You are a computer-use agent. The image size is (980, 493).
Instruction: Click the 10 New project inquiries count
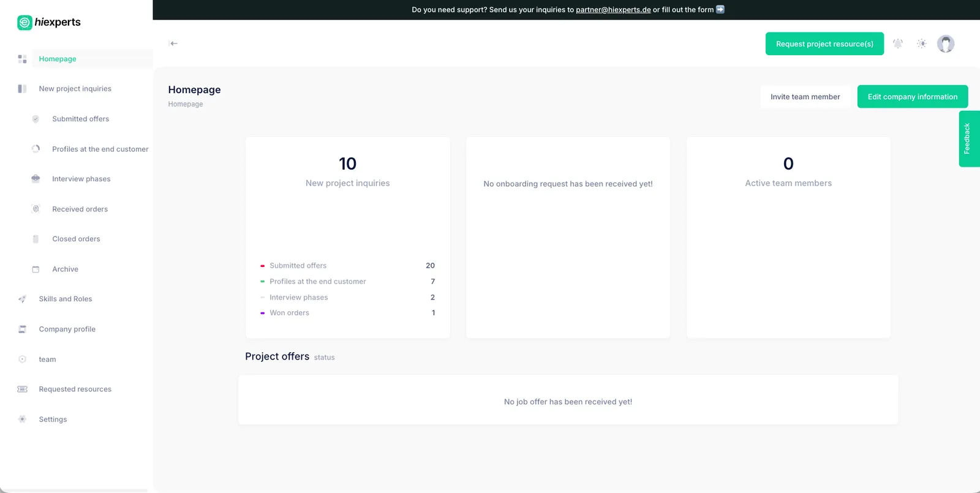click(348, 164)
